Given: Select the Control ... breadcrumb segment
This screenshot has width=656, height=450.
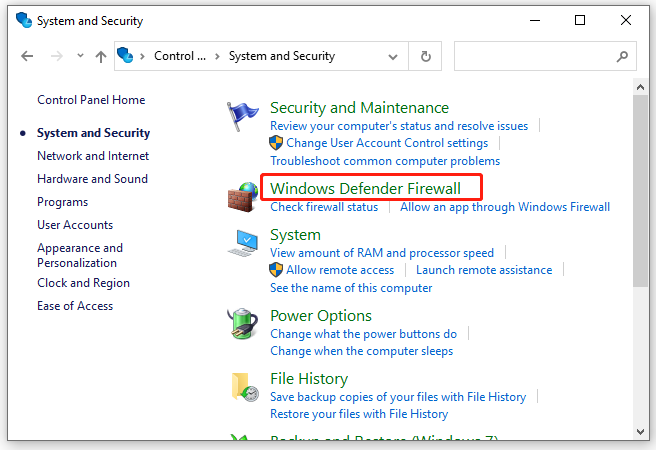Looking at the screenshot, I should click(x=180, y=56).
